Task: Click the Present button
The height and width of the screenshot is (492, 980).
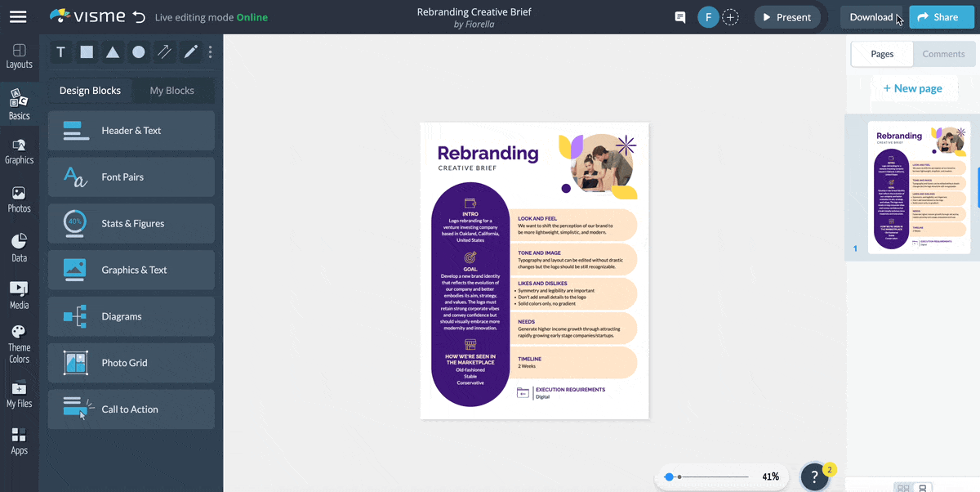Action: pos(786,16)
